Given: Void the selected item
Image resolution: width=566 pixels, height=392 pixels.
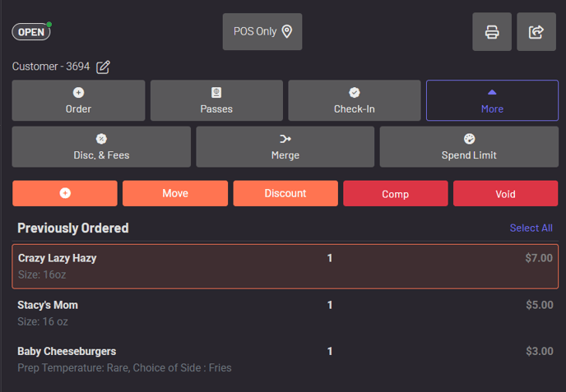Looking at the screenshot, I should click(505, 193).
